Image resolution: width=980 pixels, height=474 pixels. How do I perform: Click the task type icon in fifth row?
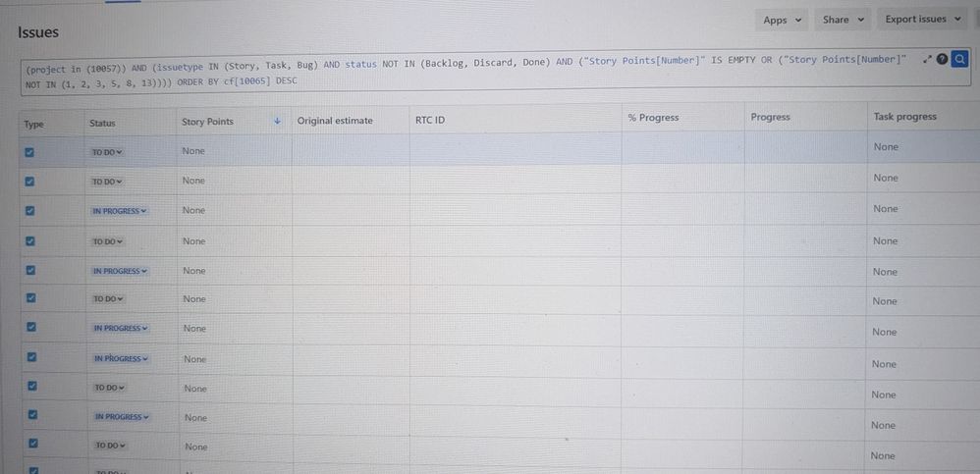tap(30, 271)
